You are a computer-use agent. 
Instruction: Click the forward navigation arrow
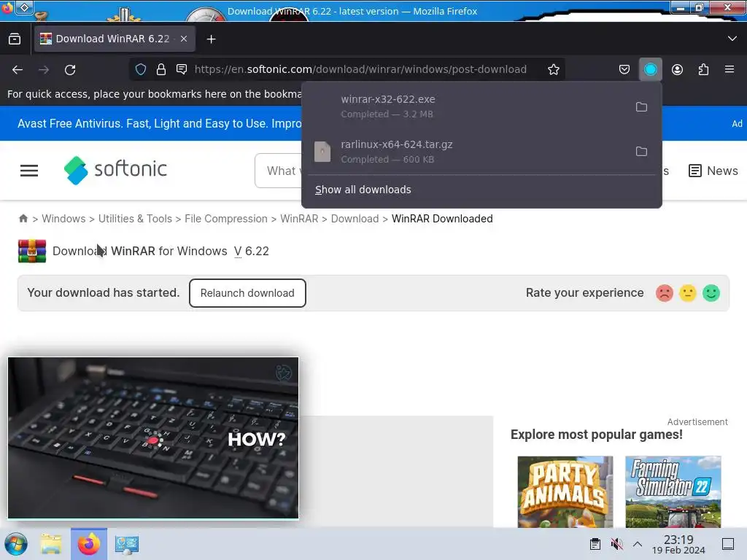[44, 70]
